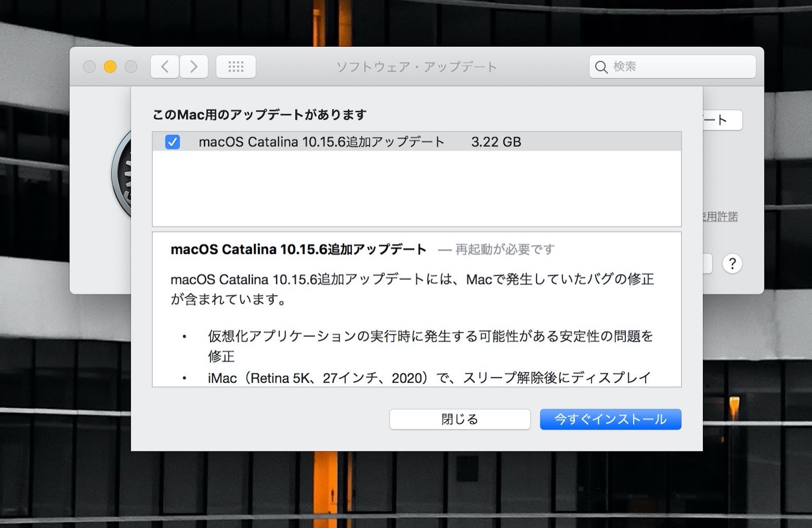Click the ソフトウェア・アップデート window title
Image resolution: width=812 pixels, height=528 pixels.
(417, 67)
